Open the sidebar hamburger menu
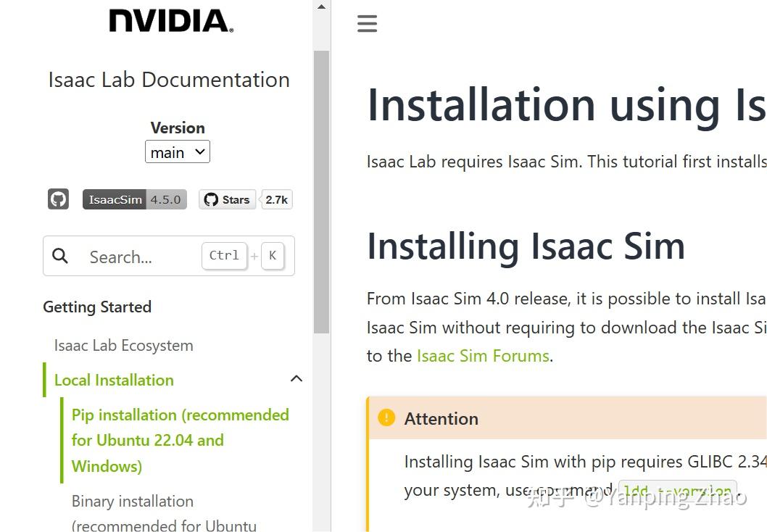Screen dimensions: 767x532 (x=367, y=22)
